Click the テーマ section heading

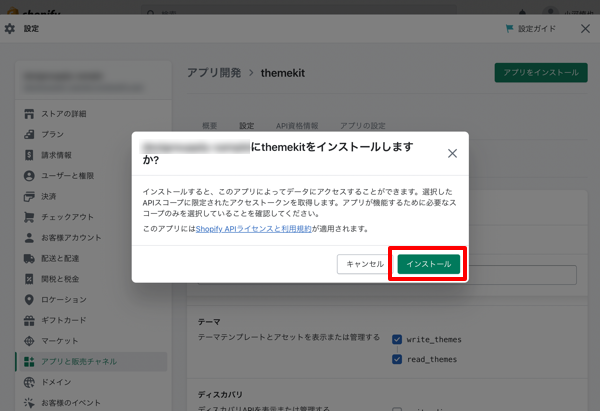[x=209, y=322]
